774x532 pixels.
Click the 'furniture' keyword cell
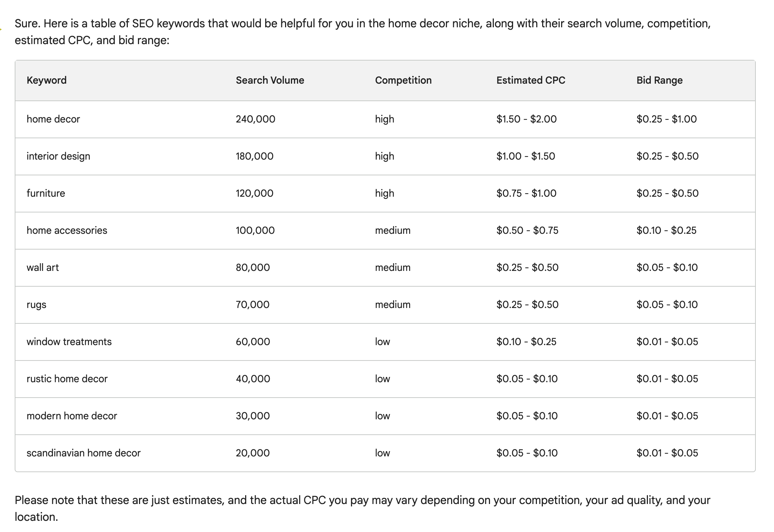click(x=46, y=193)
